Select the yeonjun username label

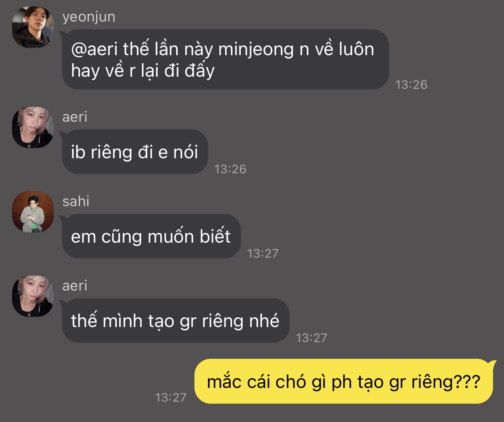(x=89, y=17)
